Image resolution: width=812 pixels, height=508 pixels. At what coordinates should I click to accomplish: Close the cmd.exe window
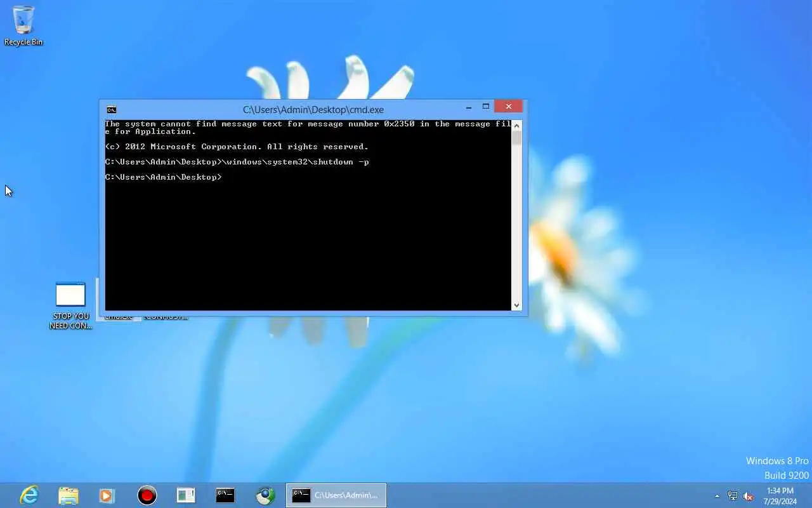pyautogui.click(x=508, y=107)
